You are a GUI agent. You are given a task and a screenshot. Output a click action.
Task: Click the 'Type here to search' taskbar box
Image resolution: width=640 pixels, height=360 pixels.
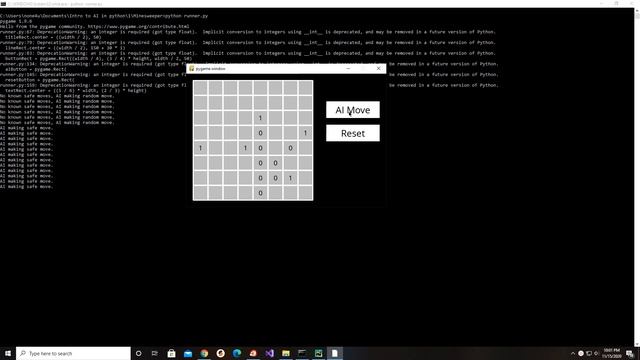73,353
